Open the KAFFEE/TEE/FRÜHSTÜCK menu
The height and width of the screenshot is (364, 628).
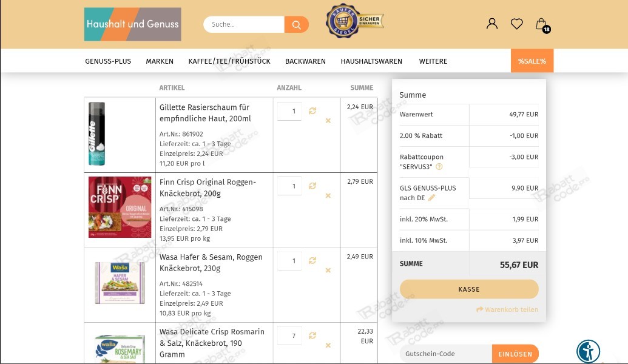point(229,61)
